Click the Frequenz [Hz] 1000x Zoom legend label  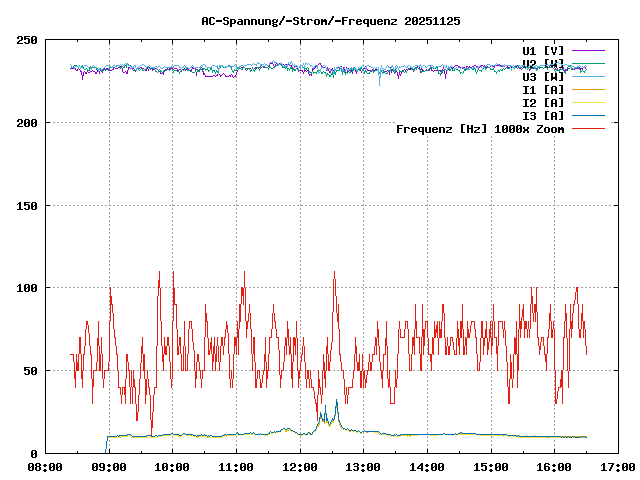coord(480,128)
